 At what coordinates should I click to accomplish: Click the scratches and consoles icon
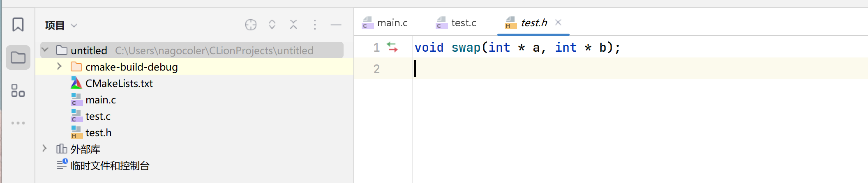coord(62,165)
